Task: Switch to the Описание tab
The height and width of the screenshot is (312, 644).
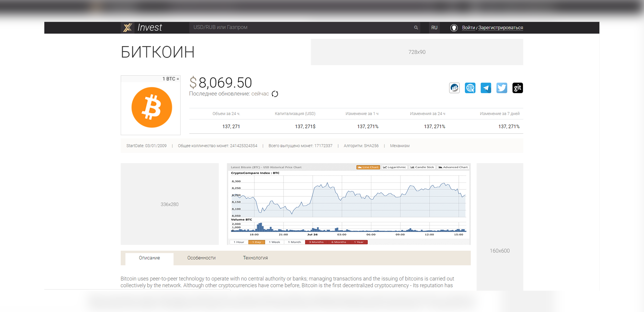Action: tap(149, 258)
